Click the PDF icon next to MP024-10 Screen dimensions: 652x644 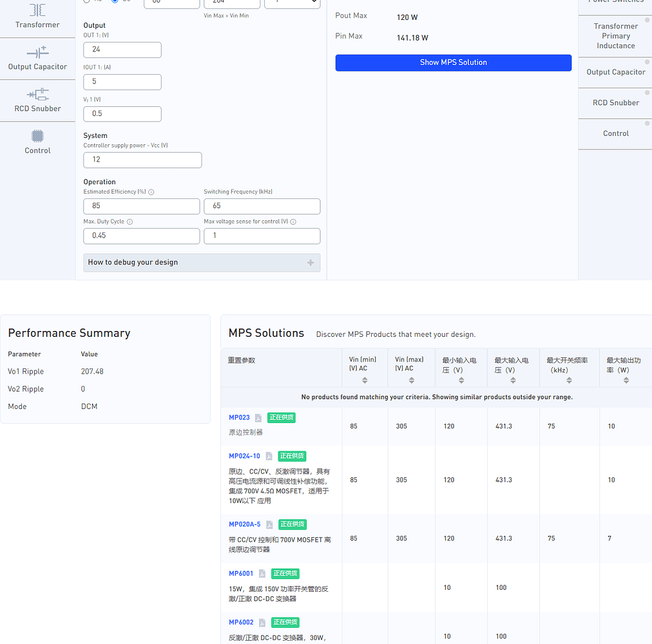(269, 456)
